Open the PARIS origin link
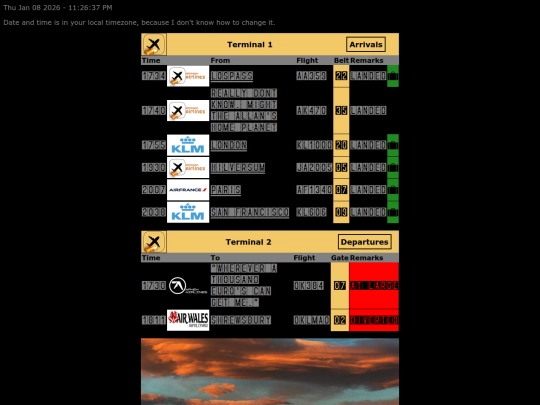Screen dimensions: 540x405 click(226, 190)
